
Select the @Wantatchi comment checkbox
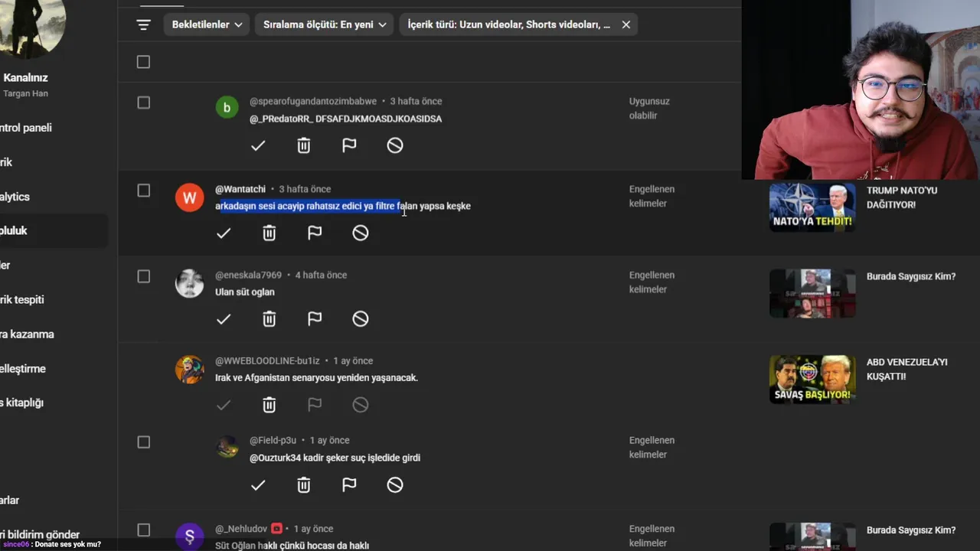pyautogui.click(x=143, y=190)
